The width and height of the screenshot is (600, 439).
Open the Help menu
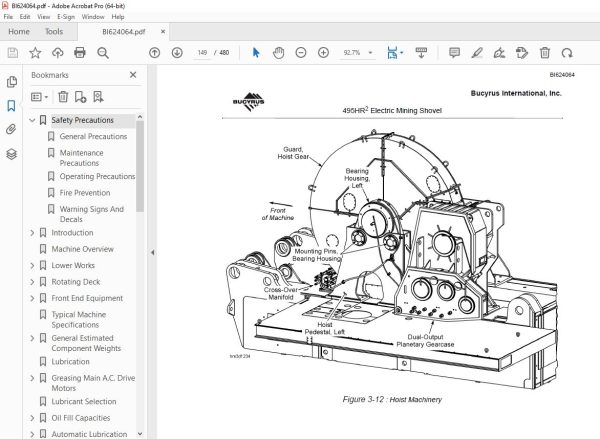tap(118, 17)
